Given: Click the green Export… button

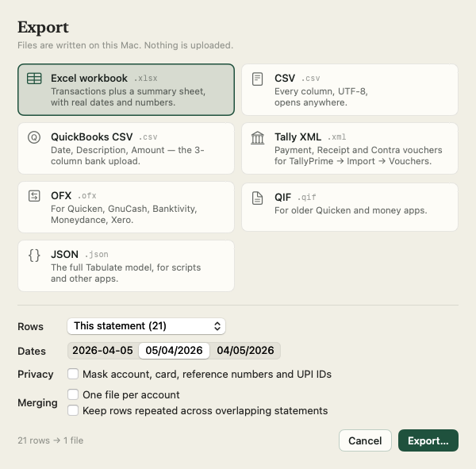Looking at the screenshot, I should coord(428,440).
